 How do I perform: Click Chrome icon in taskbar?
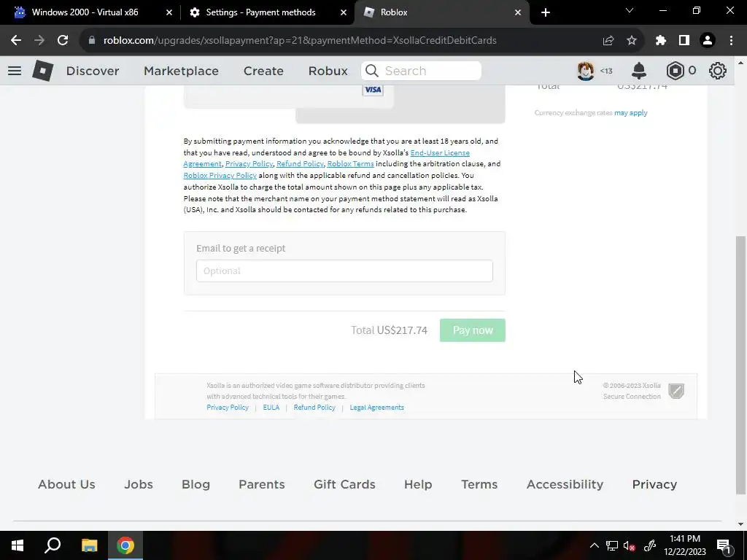125,545
